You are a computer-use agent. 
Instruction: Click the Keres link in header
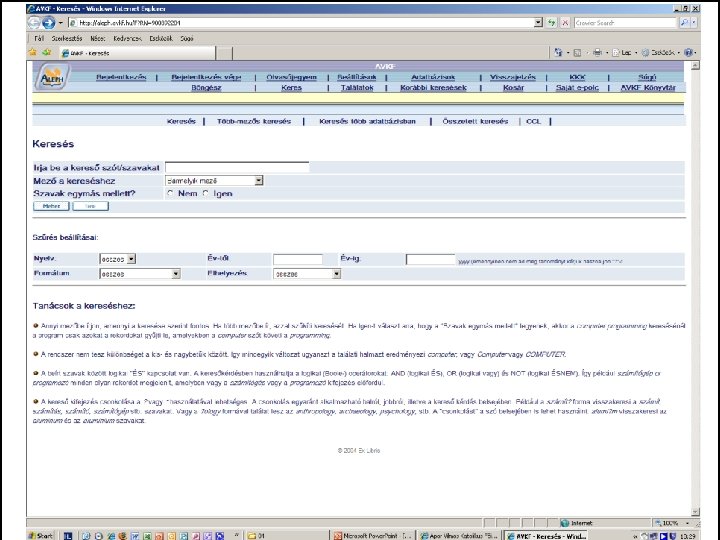(292, 87)
